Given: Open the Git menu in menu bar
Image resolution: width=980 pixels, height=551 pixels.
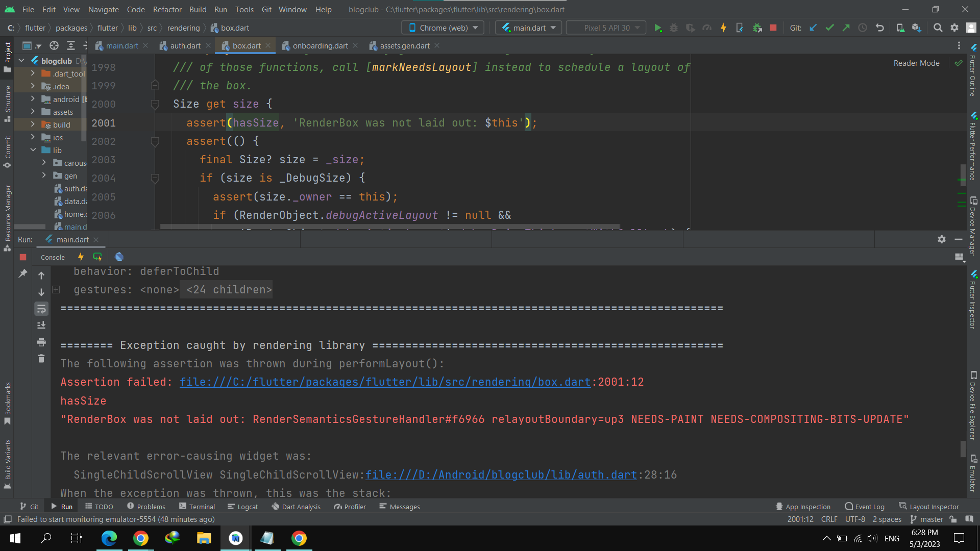Looking at the screenshot, I should click(x=265, y=9).
